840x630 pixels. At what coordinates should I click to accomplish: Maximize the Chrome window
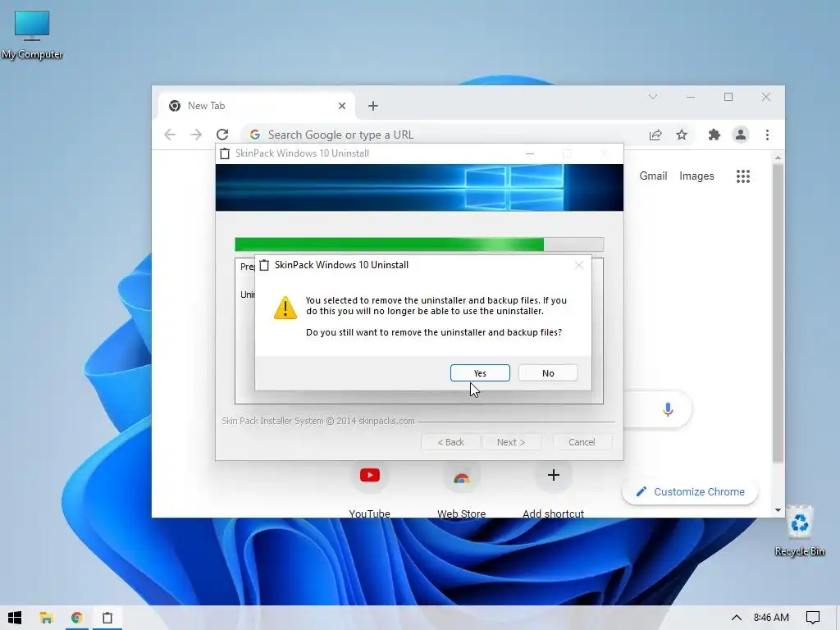point(728,97)
